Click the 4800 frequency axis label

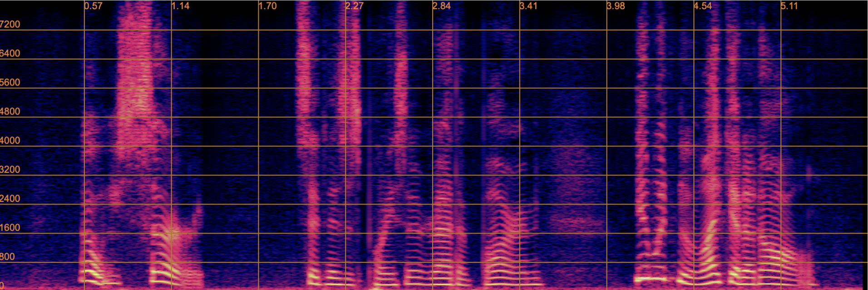(10, 112)
